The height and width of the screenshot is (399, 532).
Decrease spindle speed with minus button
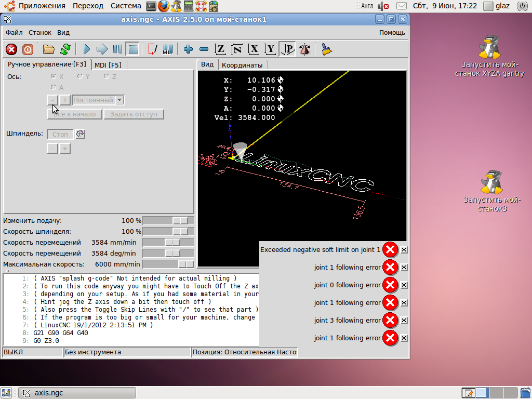coord(52,149)
